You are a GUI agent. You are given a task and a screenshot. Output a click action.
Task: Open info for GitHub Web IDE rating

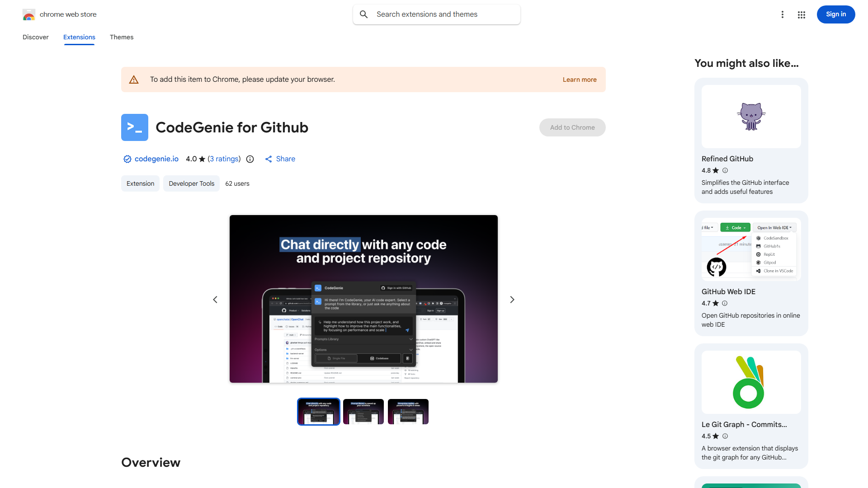pos(725,303)
